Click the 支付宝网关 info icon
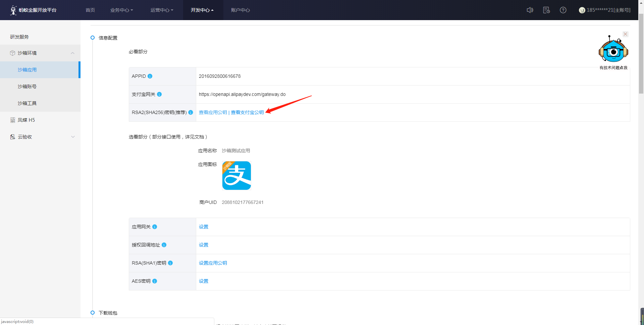 click(x=159, y=94)
